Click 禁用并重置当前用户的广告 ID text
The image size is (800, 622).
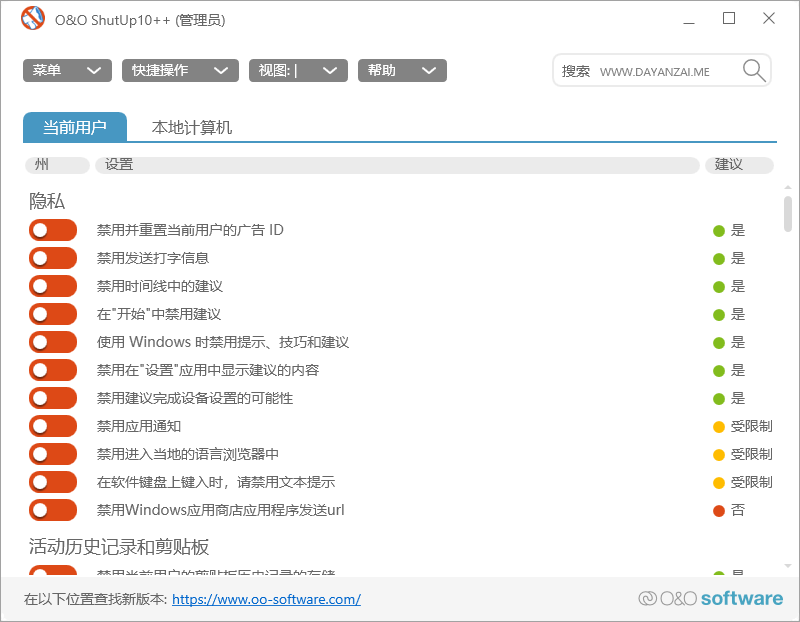tap(190, 230)
